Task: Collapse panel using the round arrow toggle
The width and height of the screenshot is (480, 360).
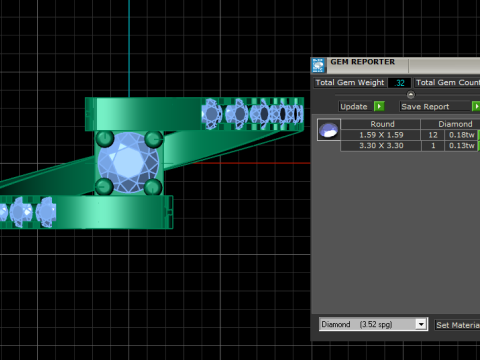Action: click(411, 95)
